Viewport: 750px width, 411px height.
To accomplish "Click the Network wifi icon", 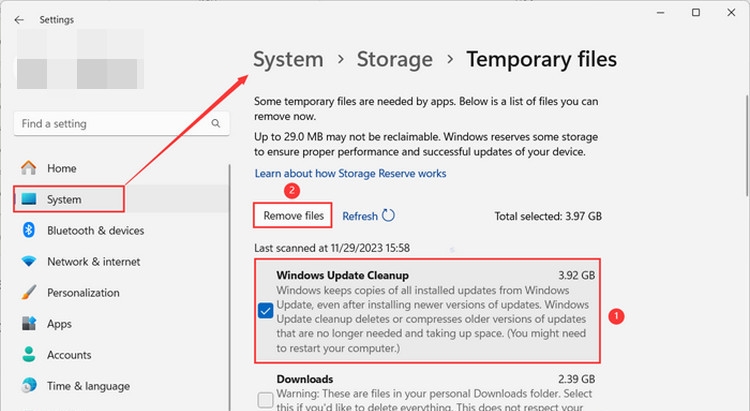I will (x=29, y=261).
